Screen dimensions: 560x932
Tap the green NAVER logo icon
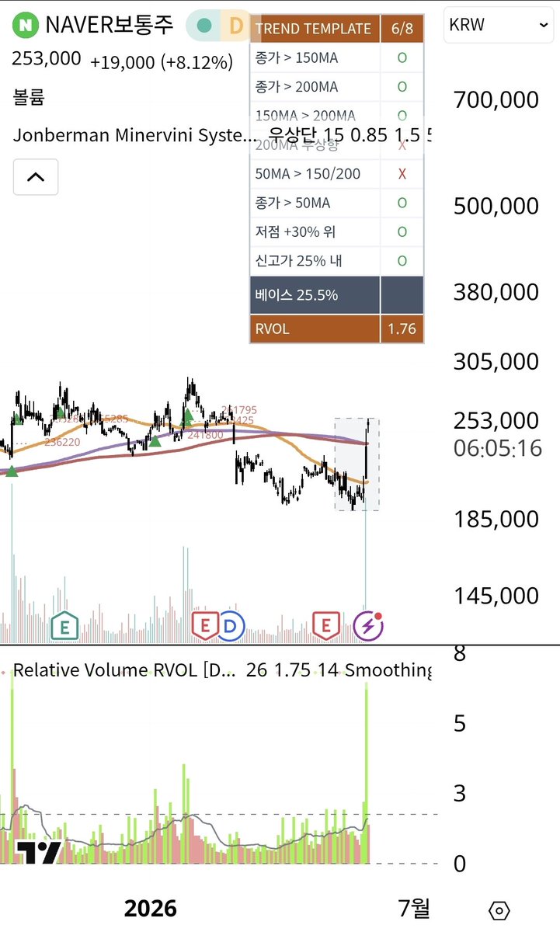click(x=26, y=25)
